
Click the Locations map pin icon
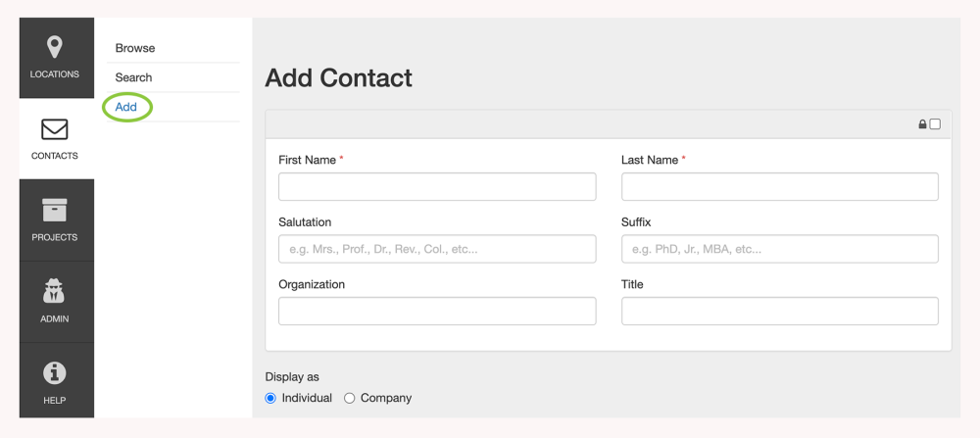pyautogui.click(x=55, y=47)
